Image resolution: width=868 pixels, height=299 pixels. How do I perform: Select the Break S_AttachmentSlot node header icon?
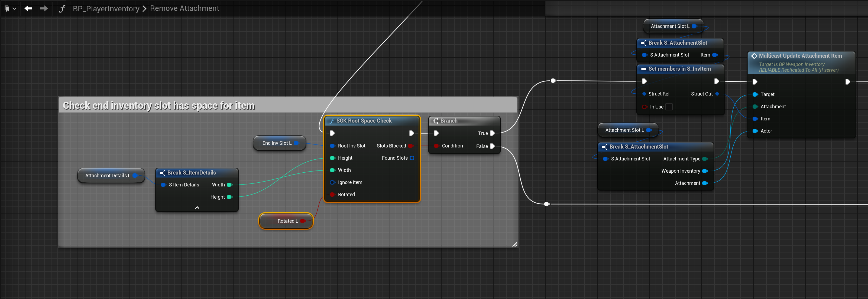[644, 43]
